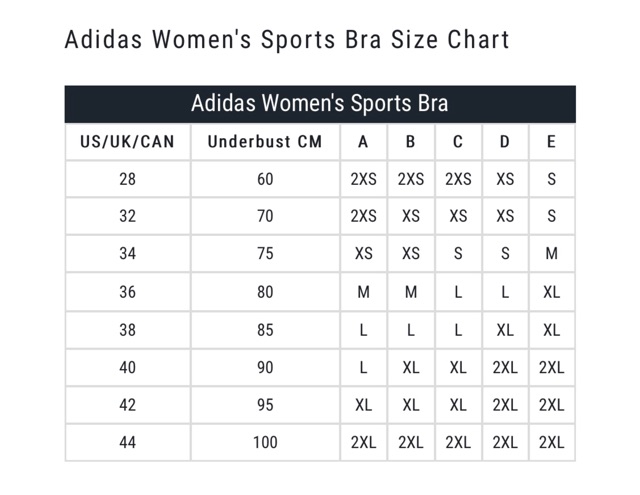Click the underbust value 100 cell
Screen dimensions: 640x495
click(x=265, y=442)
